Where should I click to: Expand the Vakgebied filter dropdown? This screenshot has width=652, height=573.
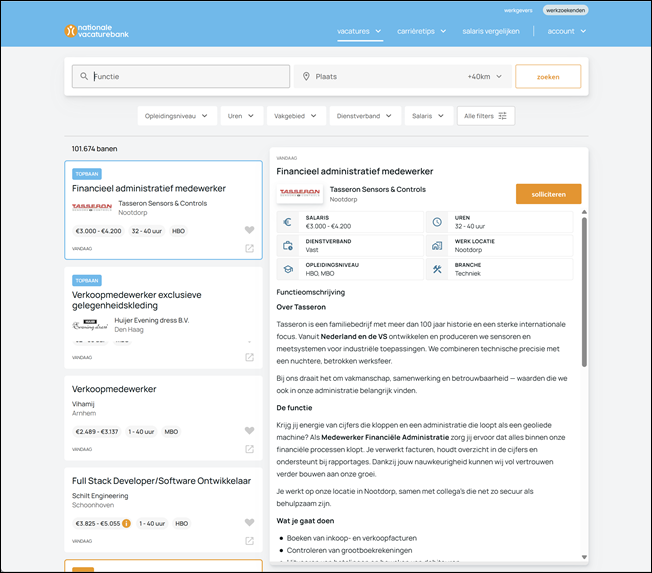click(296, 116)
